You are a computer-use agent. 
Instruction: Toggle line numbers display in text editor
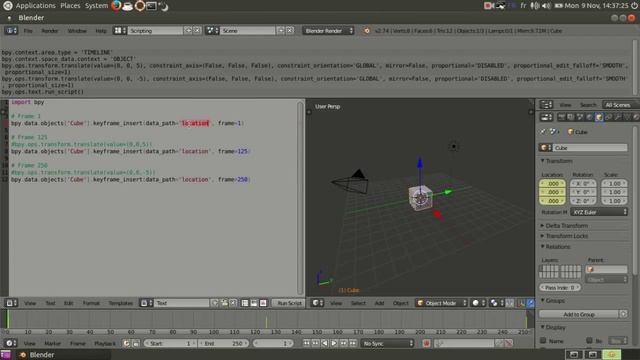pyautogui.click(x=244, y=303)
